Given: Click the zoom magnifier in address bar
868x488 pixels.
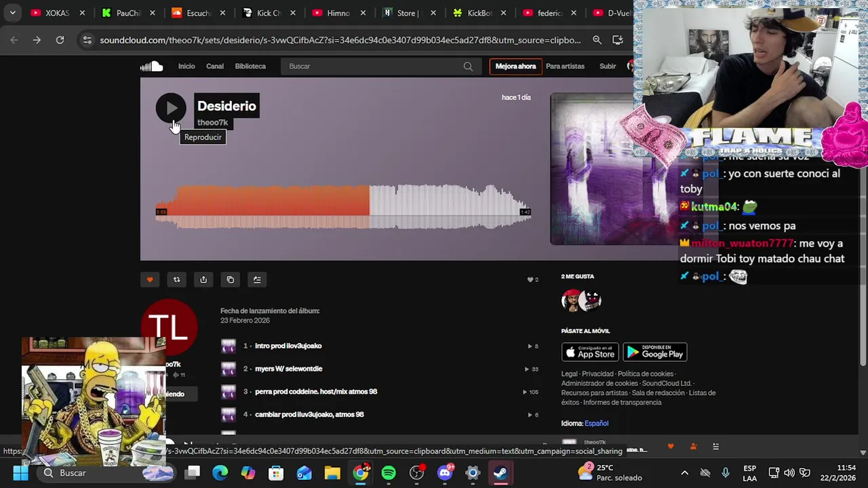Looking at the screenshot, I should [x=597, y=40].
